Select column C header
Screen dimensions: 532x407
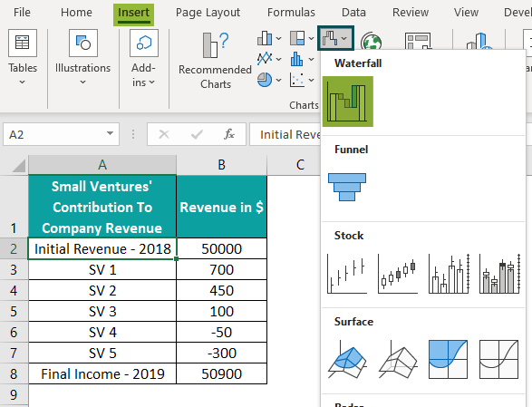(294, 165)
